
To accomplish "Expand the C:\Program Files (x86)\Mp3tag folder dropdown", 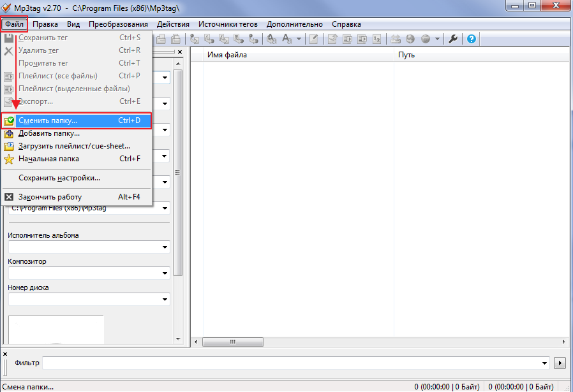I will pos(165,208).
